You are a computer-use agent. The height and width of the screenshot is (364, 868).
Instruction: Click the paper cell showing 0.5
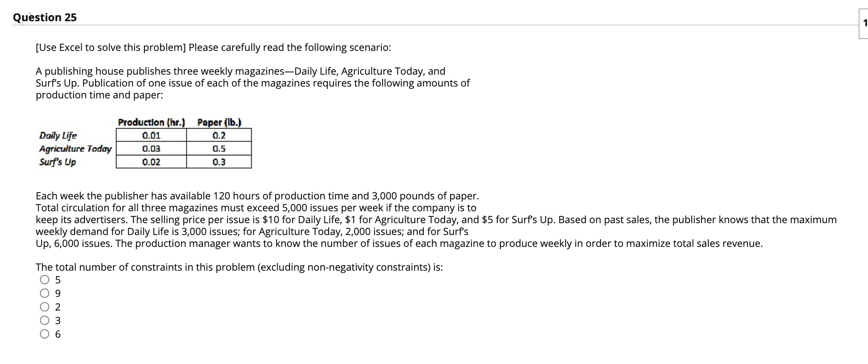219,149
